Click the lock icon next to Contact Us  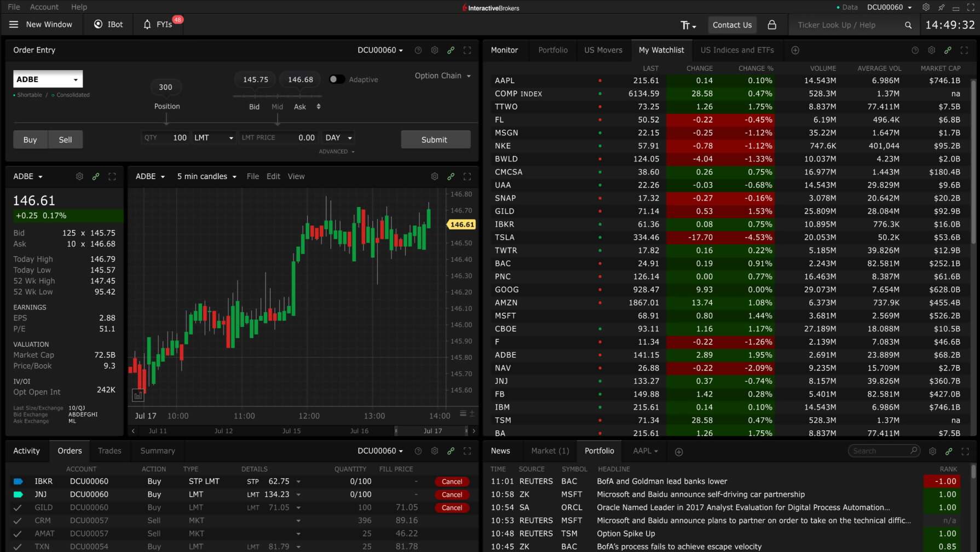point(773,25)
